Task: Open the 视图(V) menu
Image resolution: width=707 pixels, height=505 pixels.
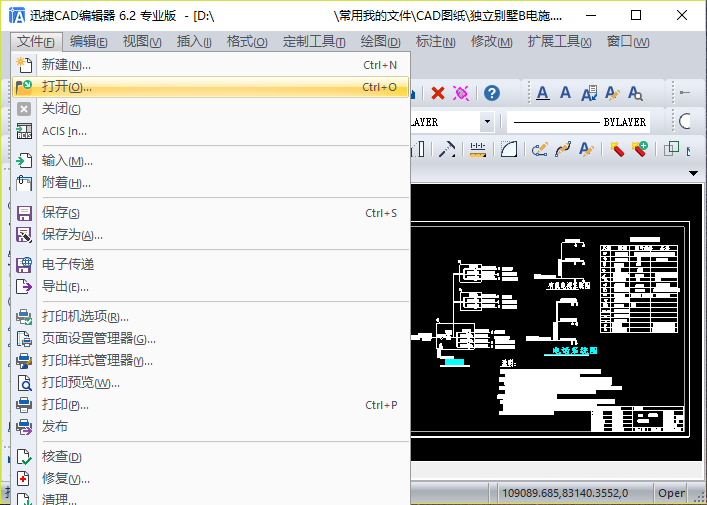Action: coord(142,41)
